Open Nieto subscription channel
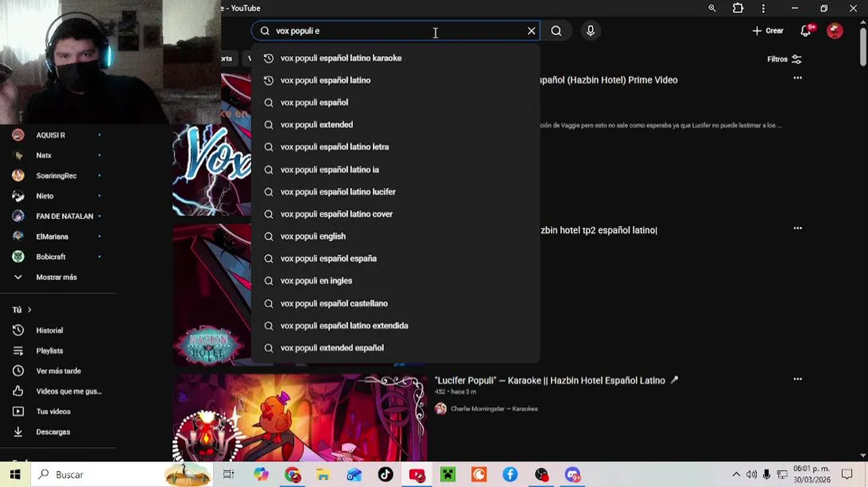Screen dimensions: 868x487 coord(57,196)
